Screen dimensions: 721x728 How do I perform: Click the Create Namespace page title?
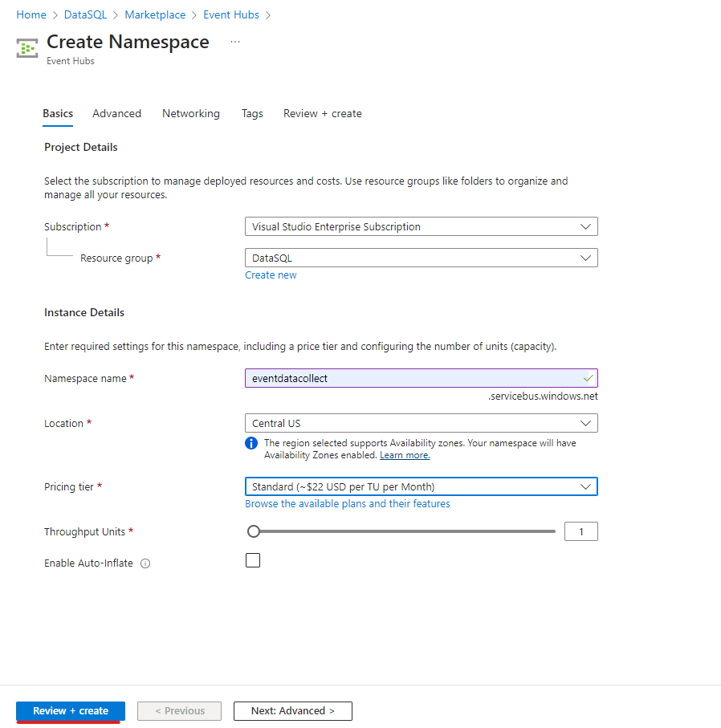click(128, 42)
